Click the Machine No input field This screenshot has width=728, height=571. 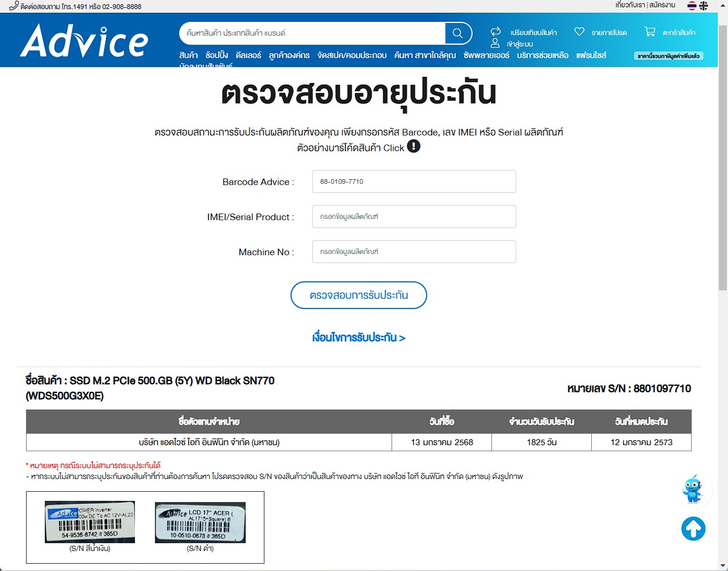tap(414, 252)
